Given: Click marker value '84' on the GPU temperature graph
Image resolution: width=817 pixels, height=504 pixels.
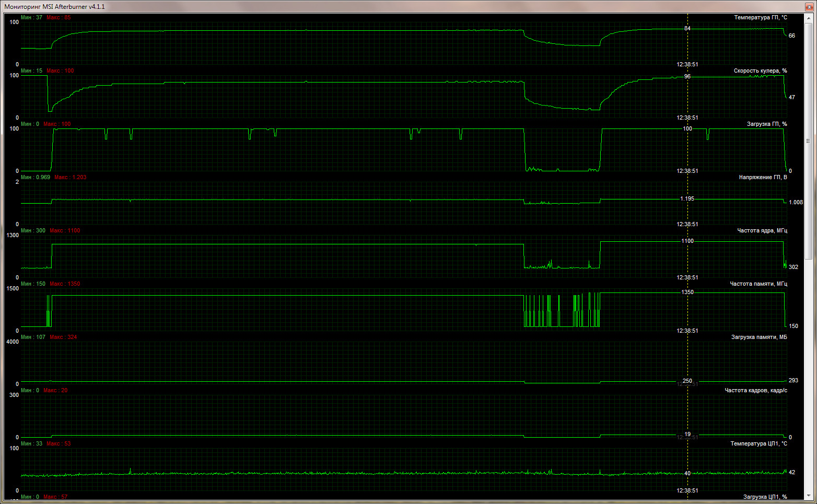Looking at the screenshot, I should point(687,29).
